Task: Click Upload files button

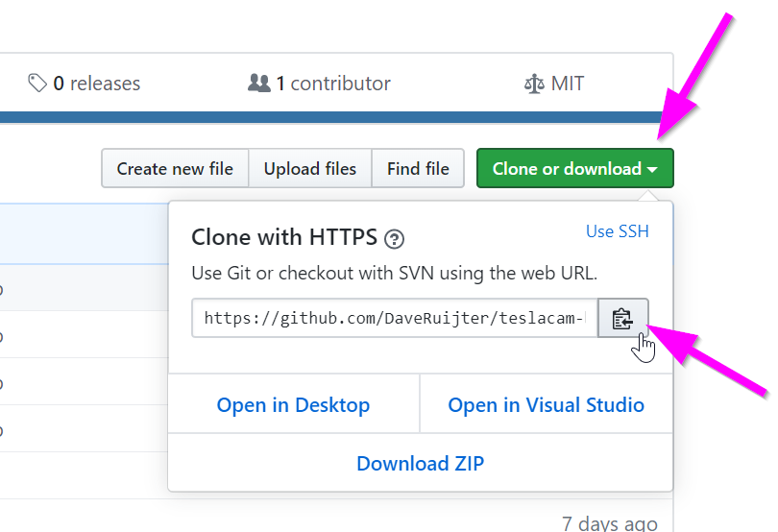Action: 310,168
